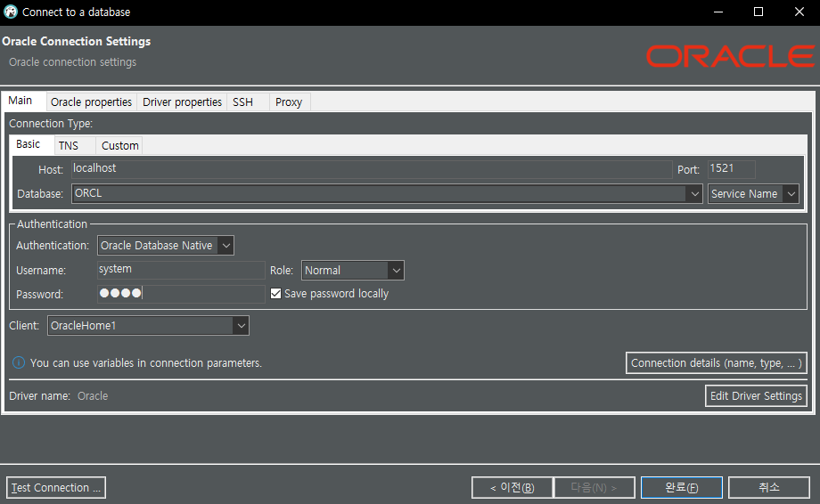The image size is (820, 504).
Task: Click the DBeaver app icon in the title bar
Action: point(11,12)
